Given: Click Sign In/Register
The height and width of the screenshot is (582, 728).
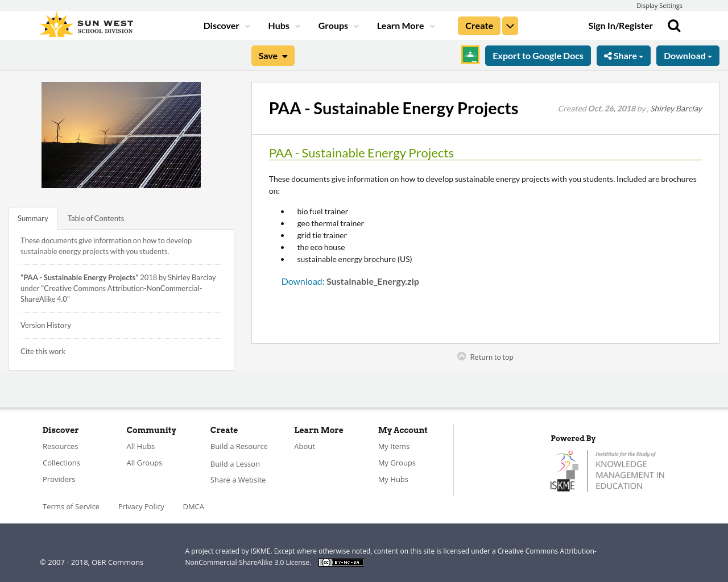Looking at the screenshot, I should point(621,25).
